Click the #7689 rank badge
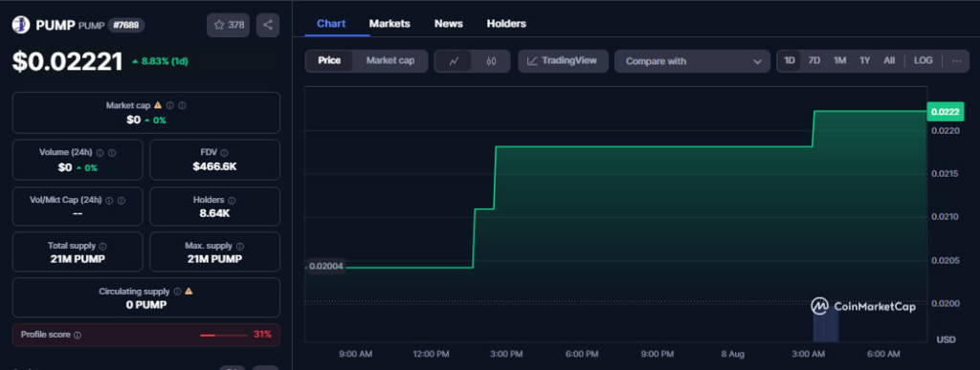Image resolution: width=980 pixels, height=370 pixels. (126, 25)
